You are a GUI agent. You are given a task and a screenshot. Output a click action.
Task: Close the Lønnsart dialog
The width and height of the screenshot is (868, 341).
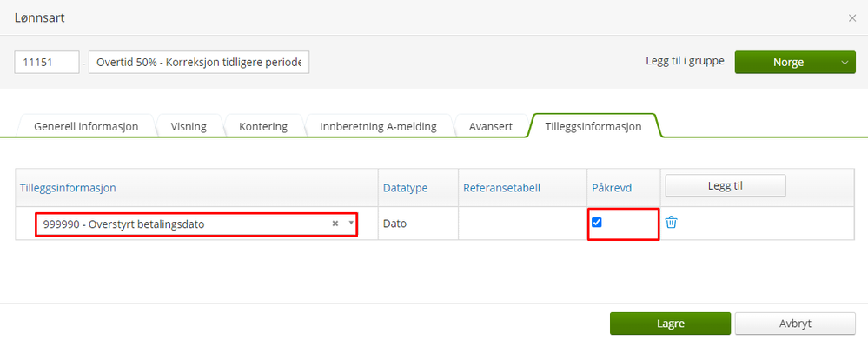point(852,17)
